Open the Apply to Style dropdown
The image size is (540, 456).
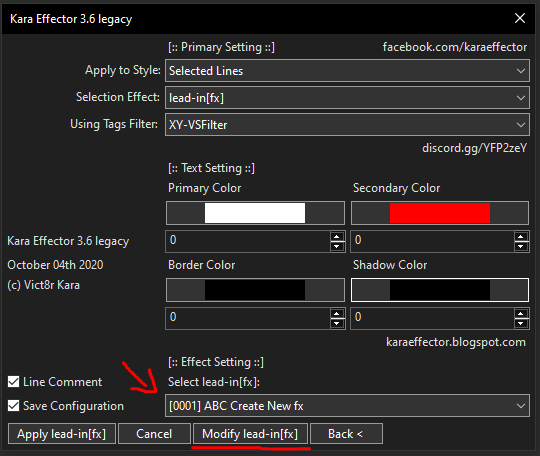pos(347,71)
